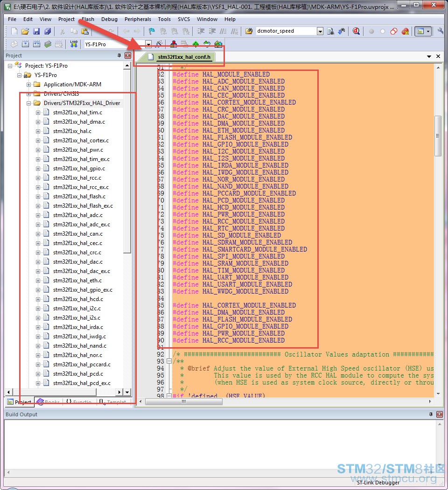The width and height of the screenshot is (448, 490).
Task: Open the Project menu
Action: coord(67,19)
